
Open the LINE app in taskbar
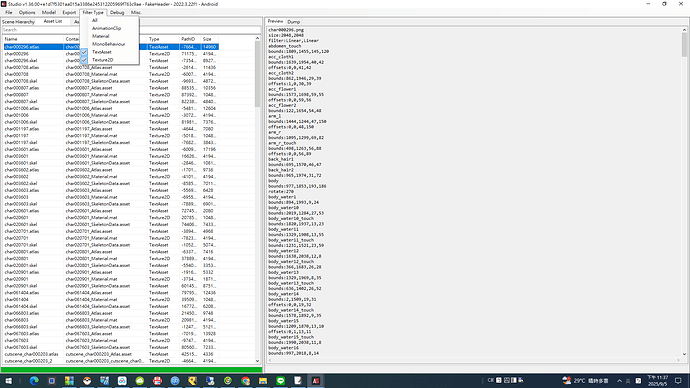tap(280, 381)
